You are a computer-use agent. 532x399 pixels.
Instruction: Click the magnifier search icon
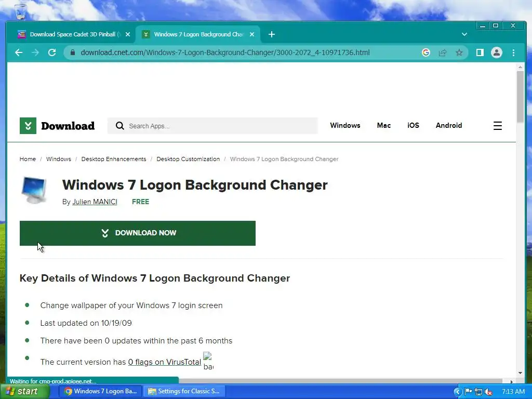click(x=120, y=126)
